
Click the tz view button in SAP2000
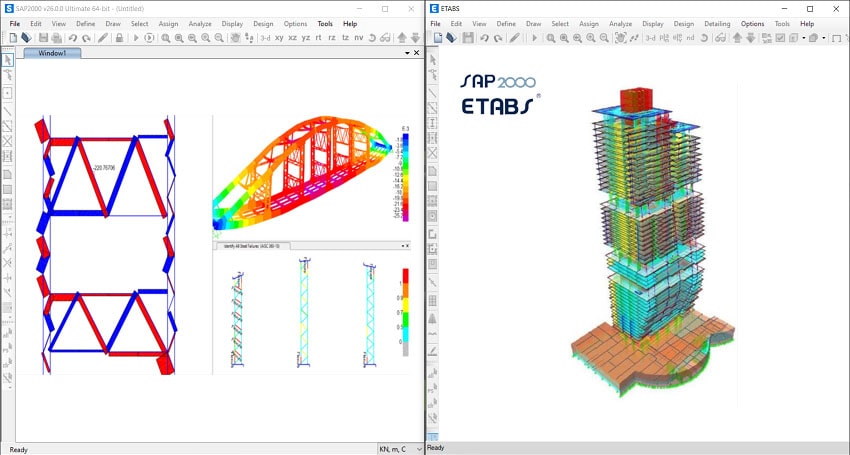click(x=345, y=38)
